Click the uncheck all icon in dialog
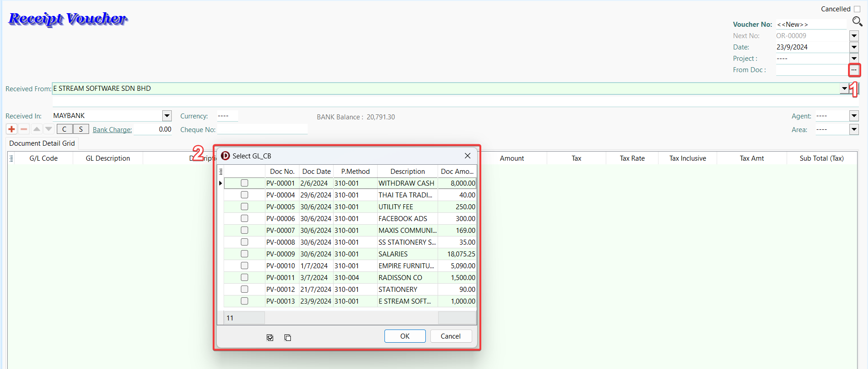Screen dimensions: 868x369 click(x=288, y=337)
